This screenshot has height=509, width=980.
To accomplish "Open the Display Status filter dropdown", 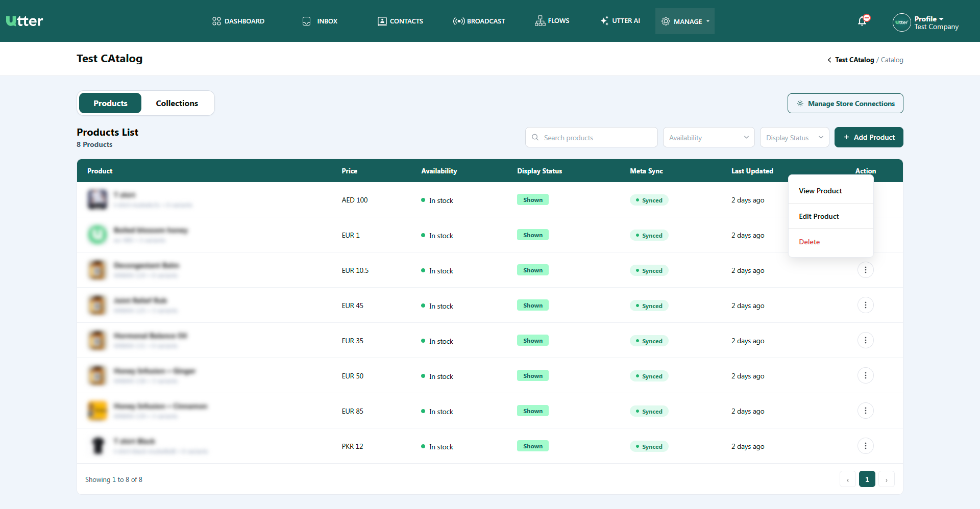I will 794,137.
